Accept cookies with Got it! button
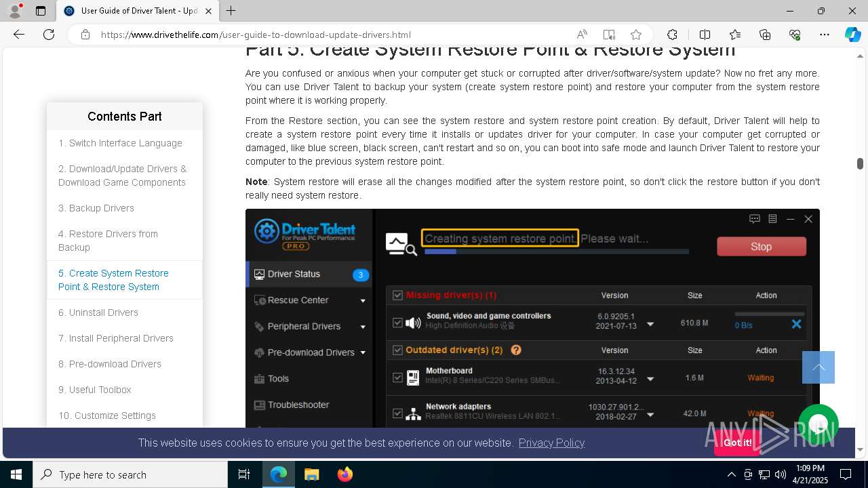This screenshot has width=868, height=488. tap(737, 443)
